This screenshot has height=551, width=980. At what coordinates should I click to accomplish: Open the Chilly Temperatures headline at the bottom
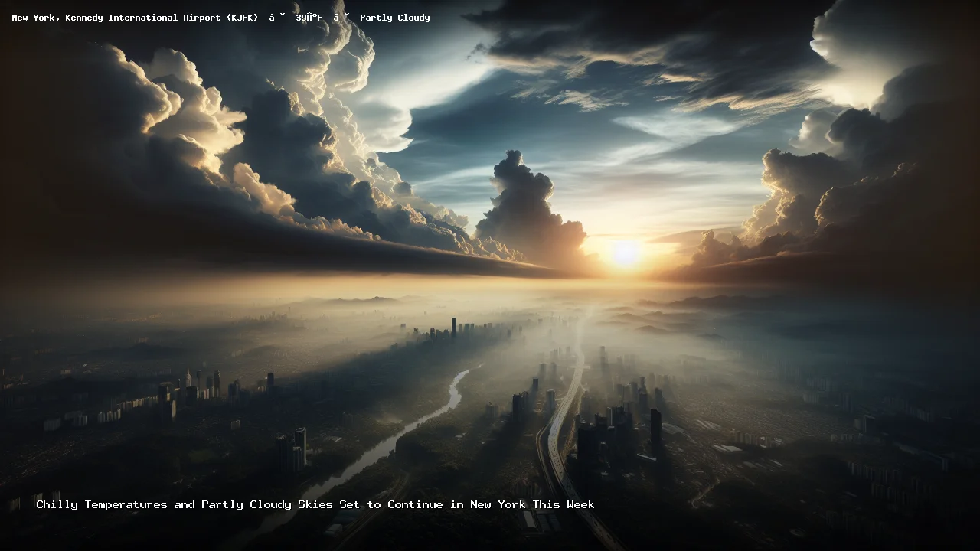[315, 504]
